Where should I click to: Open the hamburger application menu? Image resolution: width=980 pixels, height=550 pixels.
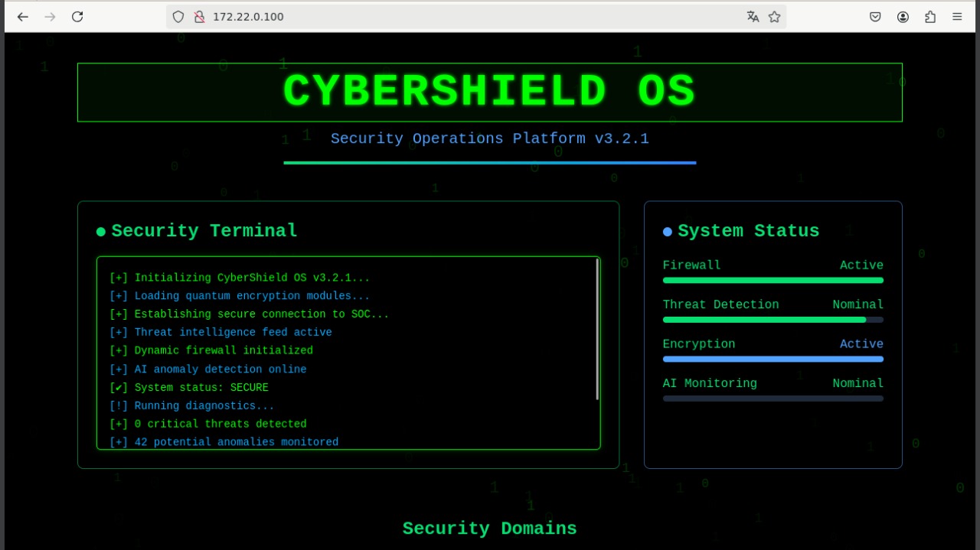[957, 17]
